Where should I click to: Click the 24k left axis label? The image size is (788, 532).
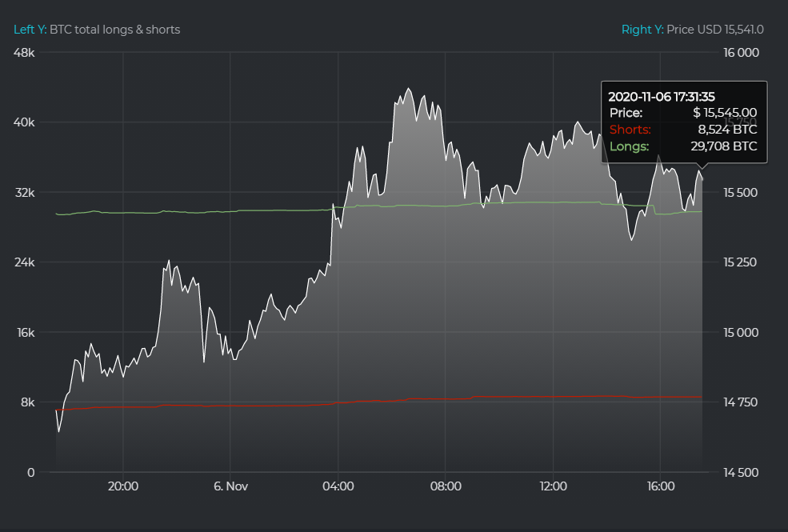[x=25, y=262]
